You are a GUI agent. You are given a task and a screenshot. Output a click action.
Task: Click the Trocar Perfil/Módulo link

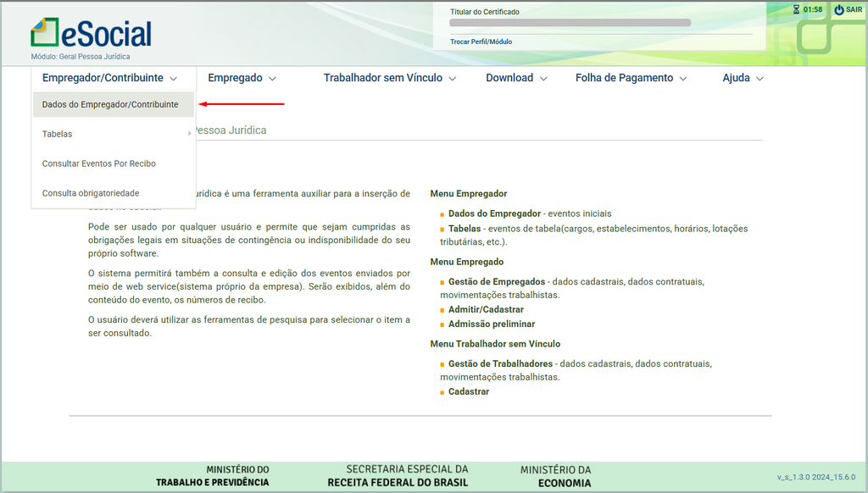tap(481, 42)
